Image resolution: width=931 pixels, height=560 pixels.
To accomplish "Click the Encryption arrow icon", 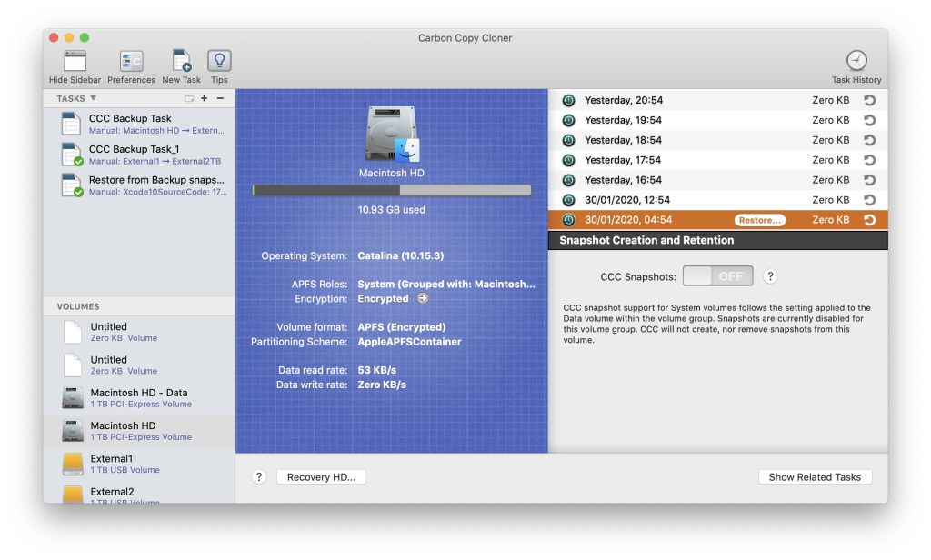I will (x=422, y=298).
